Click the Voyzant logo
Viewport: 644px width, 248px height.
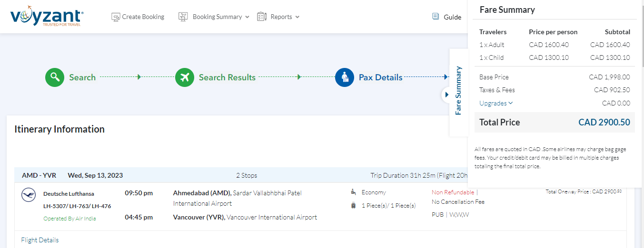[x=46, y=18]
